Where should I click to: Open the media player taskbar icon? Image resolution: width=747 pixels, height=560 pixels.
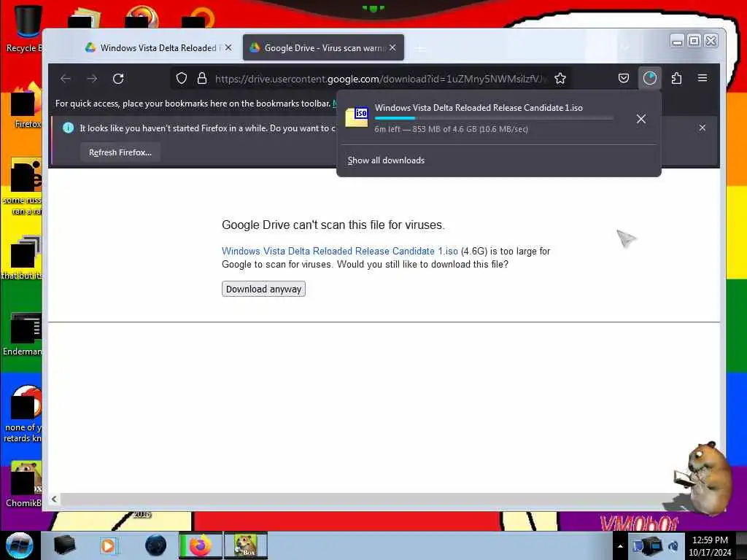(109, 545)
